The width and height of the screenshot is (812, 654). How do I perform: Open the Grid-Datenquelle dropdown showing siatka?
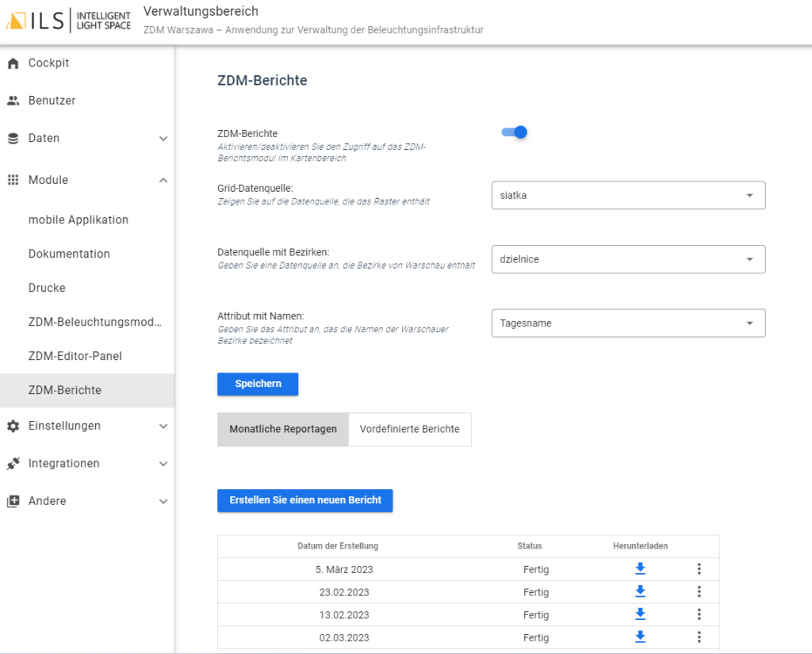[x=628, y=196]
